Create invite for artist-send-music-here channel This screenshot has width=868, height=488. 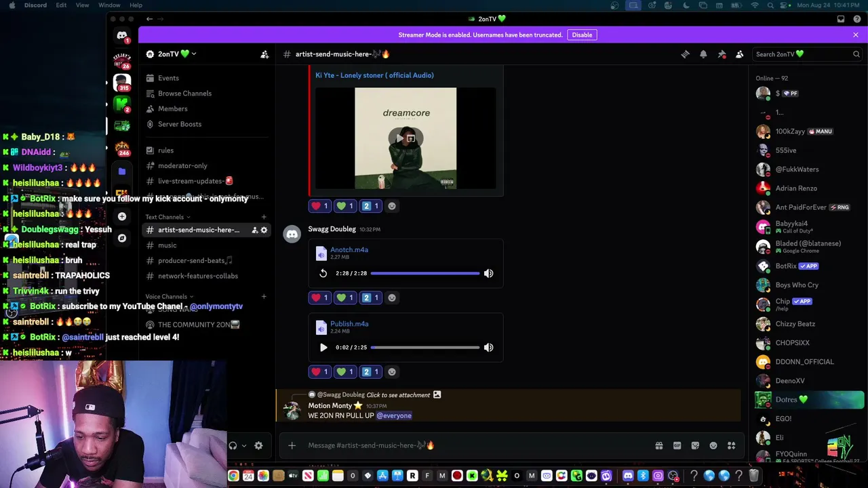point(254,230)
